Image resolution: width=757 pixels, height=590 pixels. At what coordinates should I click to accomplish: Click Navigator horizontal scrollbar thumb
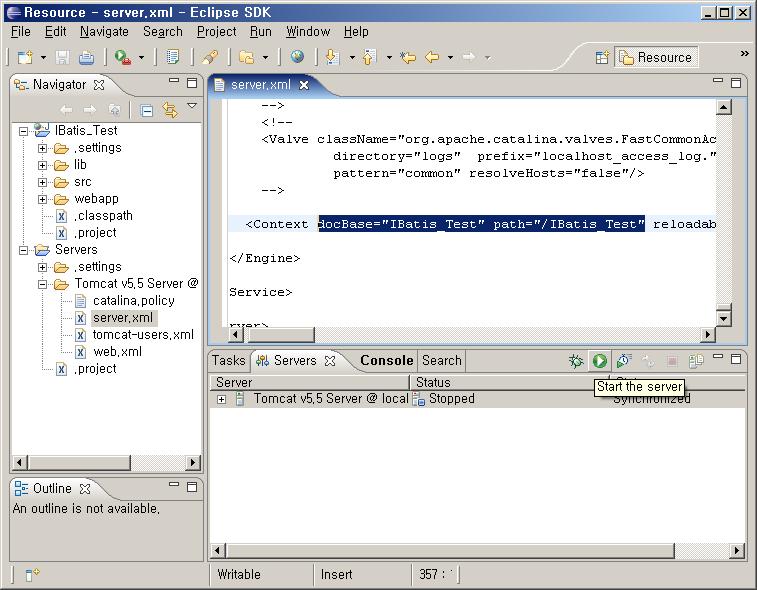point(79,463)
